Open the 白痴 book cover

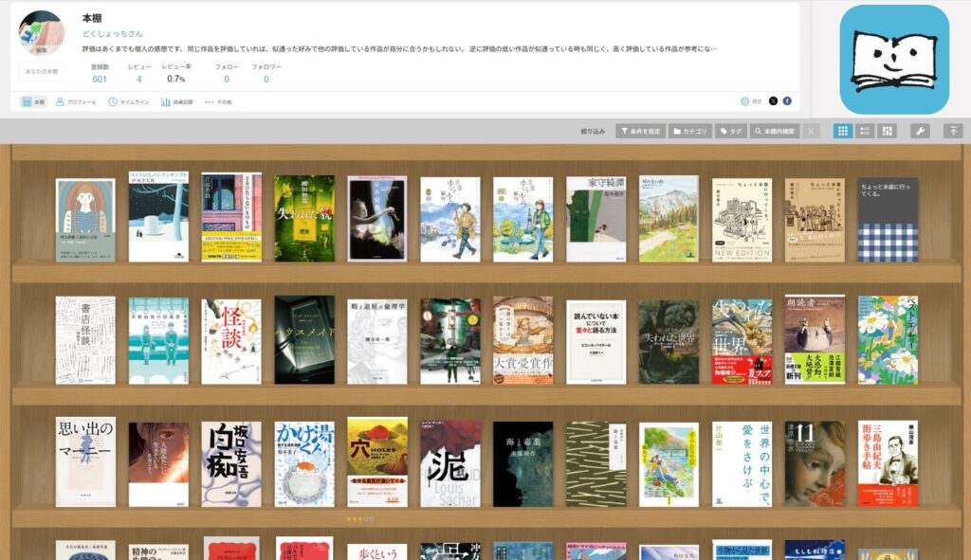click(231, 464)
